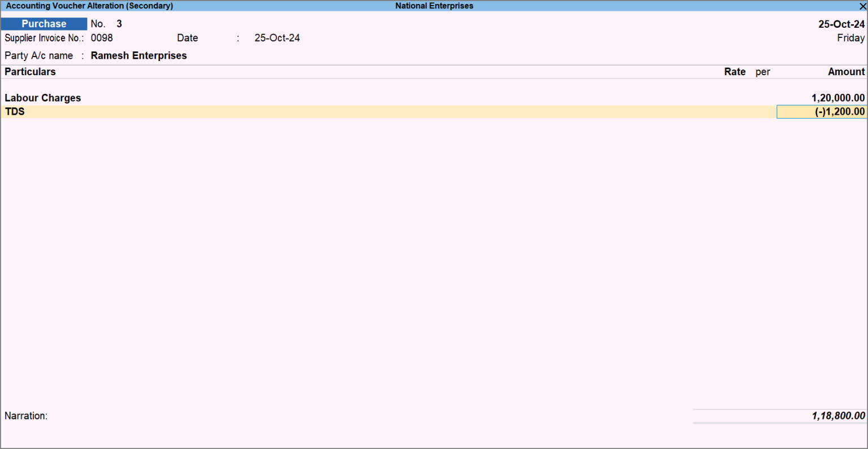Select Party A/c name Ramesh Enterprises

[138, 55]
